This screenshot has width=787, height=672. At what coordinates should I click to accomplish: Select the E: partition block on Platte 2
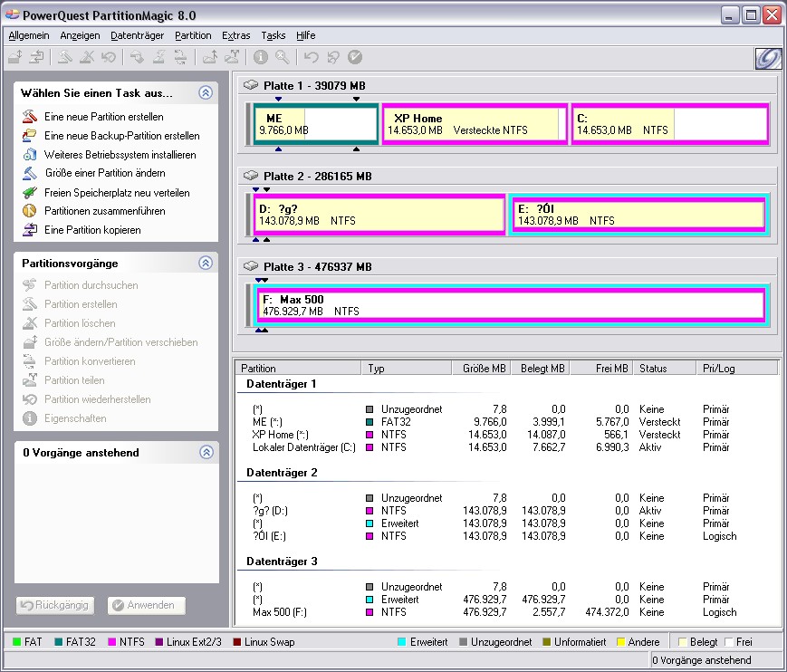pos(638,215)
